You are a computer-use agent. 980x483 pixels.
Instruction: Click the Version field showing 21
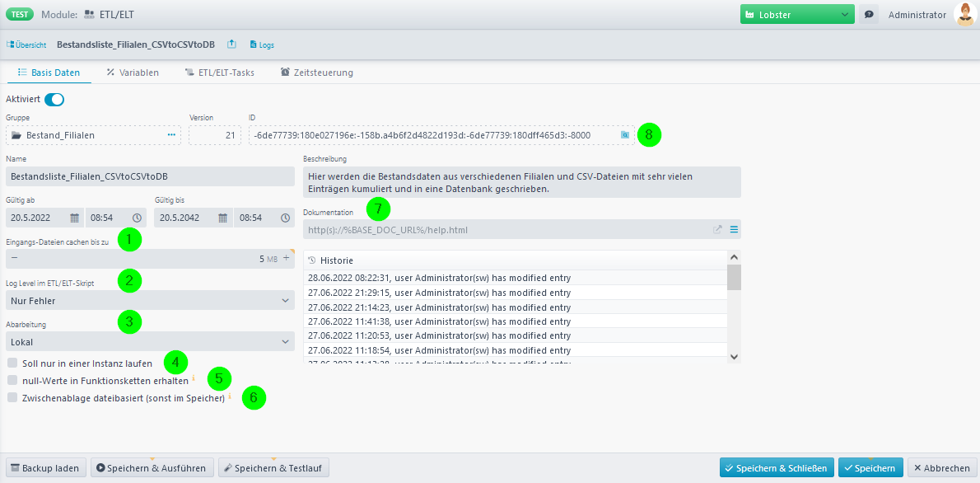pyautogui.click(x=215, y=134)
